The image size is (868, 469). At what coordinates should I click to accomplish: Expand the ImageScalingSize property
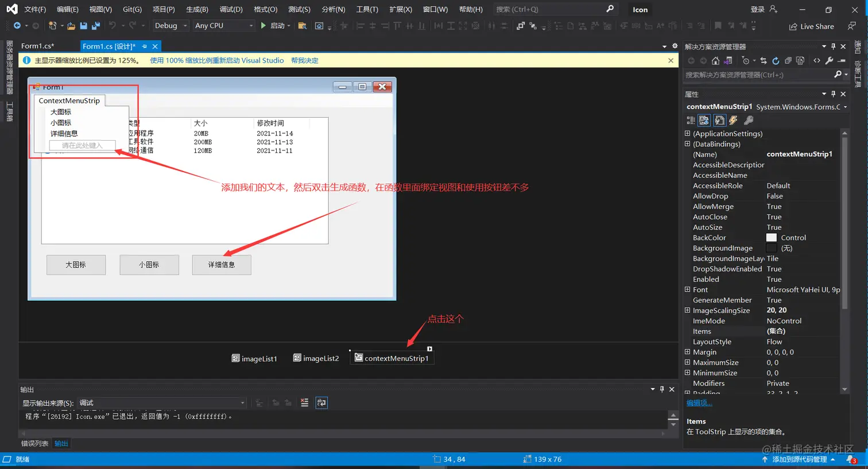point(688,310)
